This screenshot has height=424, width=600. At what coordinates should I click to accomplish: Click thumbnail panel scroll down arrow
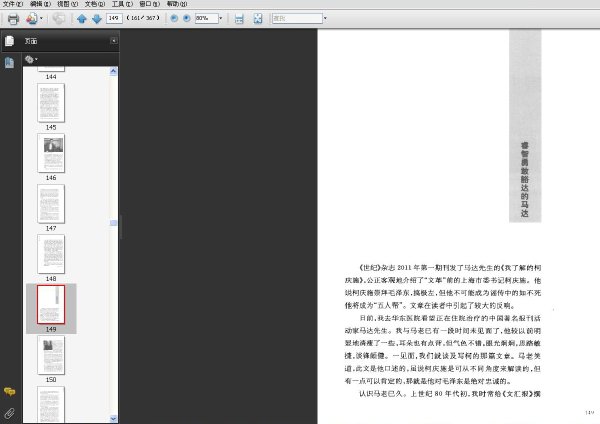[113, 419]
